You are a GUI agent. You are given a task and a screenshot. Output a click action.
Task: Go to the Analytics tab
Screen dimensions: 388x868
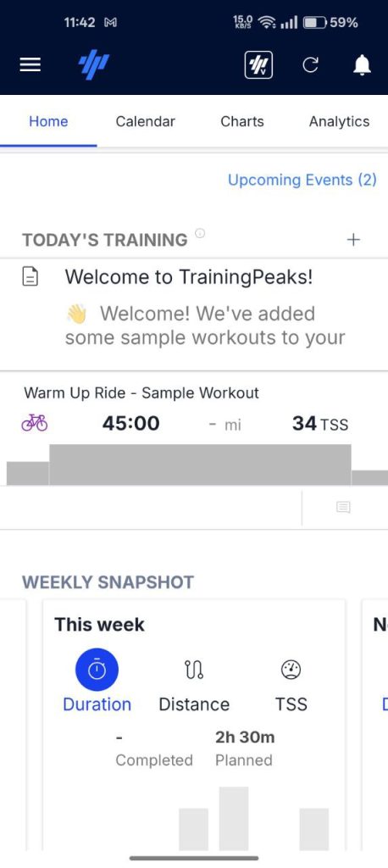click(x=339, y=122)
